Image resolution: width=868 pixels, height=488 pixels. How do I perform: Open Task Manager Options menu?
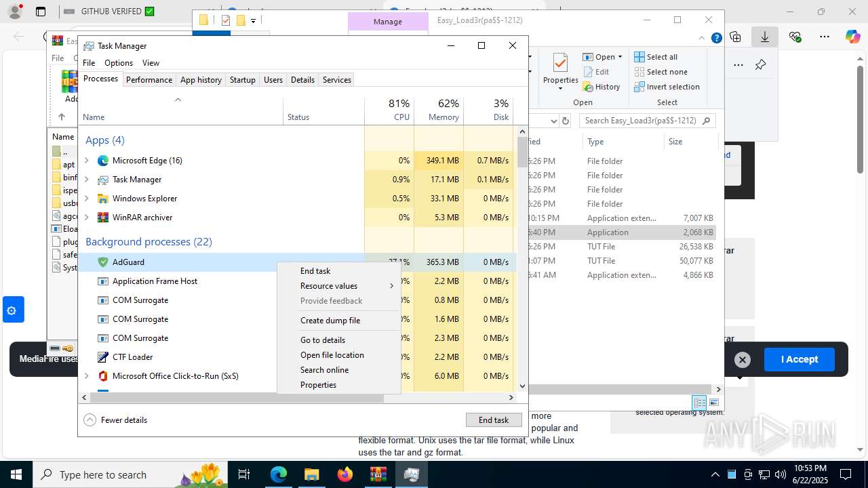coord(119,63)
